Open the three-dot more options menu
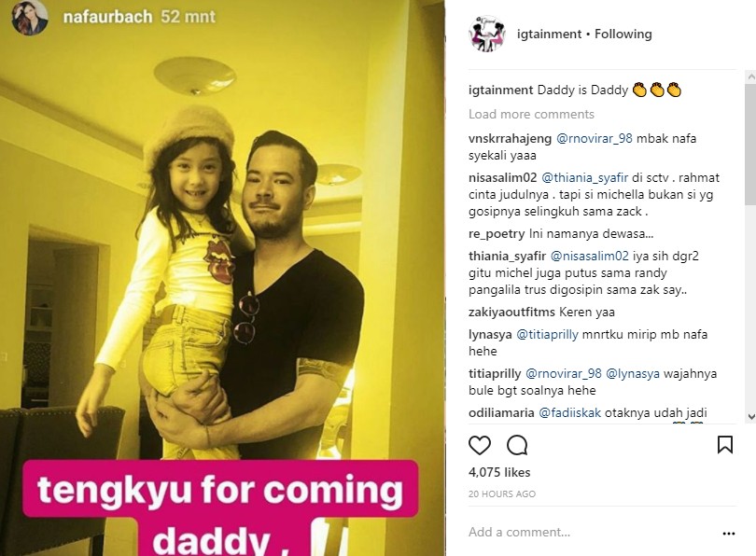Viewport: 756px width, 556px height. tap(729, 534)
